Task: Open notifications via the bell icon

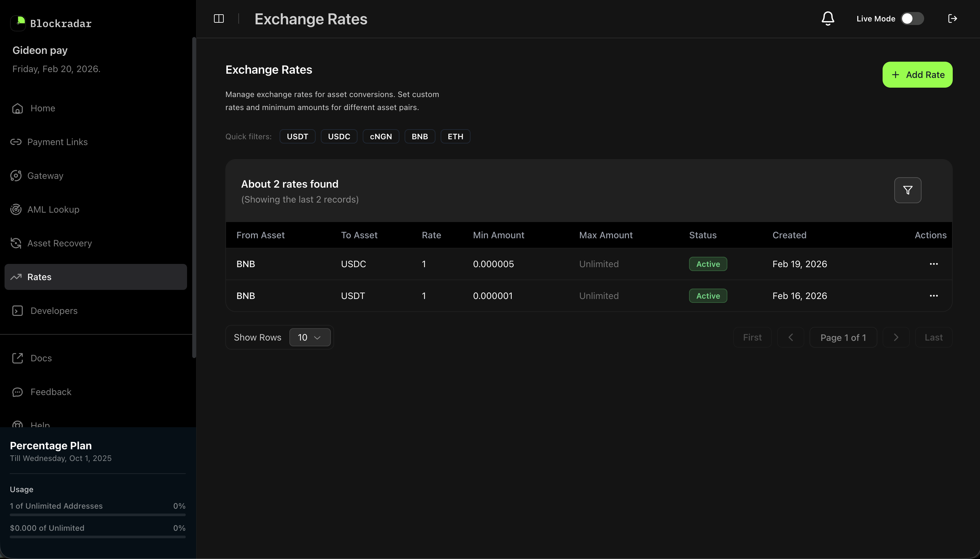Action: coord(827,18)
